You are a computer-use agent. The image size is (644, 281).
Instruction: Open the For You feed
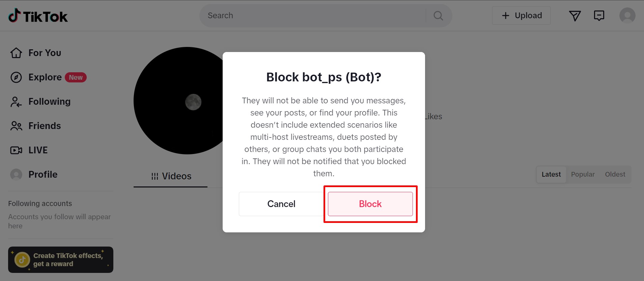[44, 53]
